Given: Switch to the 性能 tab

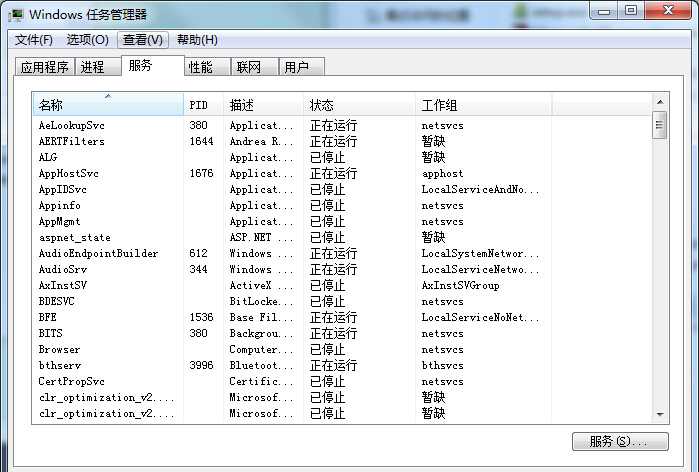Looking at the screenshot, I should 207,67.
